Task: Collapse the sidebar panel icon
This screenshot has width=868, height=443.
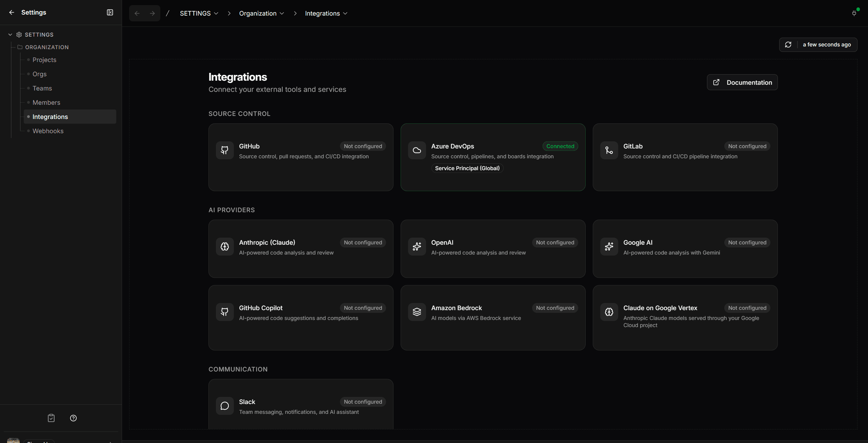Action: point(110,13)
